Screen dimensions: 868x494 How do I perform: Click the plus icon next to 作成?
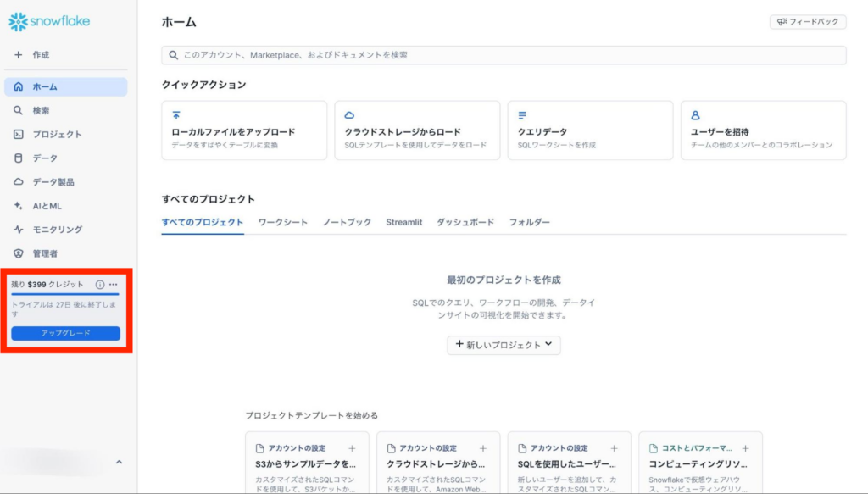click(19, 55)
